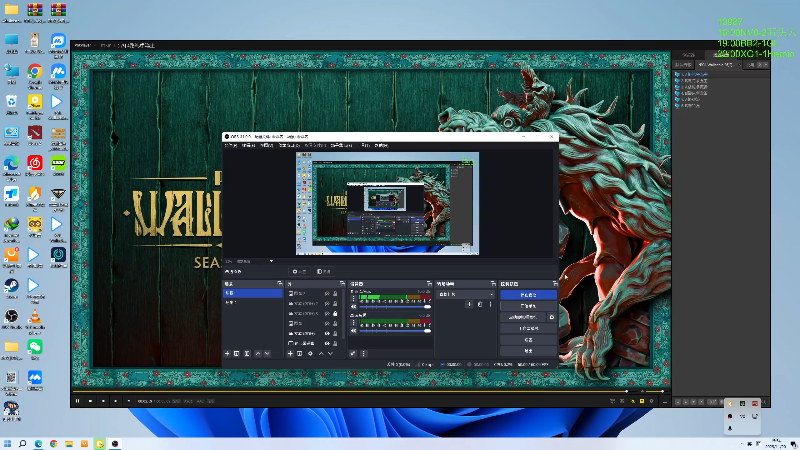Open Microsoft Edge desktop shortcut

(x=11, y=167)
